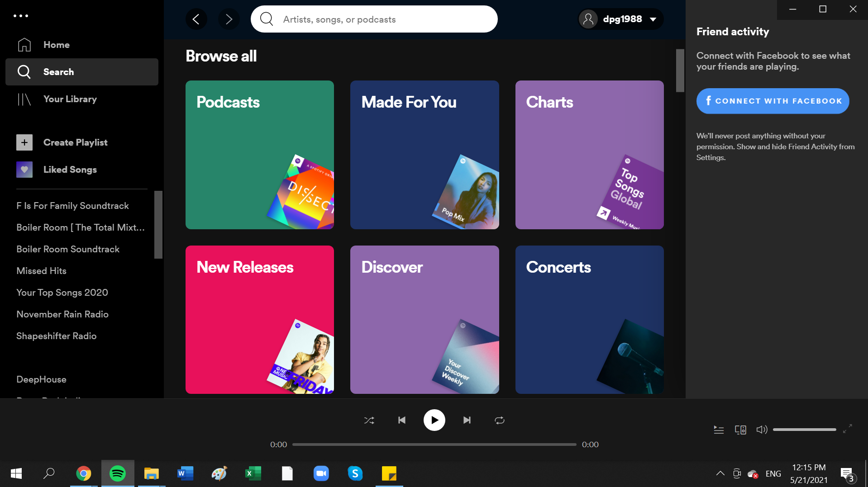868x487 pixels.
Task: Open Google Chrome from the taskbar
Action: coord(83,473)
